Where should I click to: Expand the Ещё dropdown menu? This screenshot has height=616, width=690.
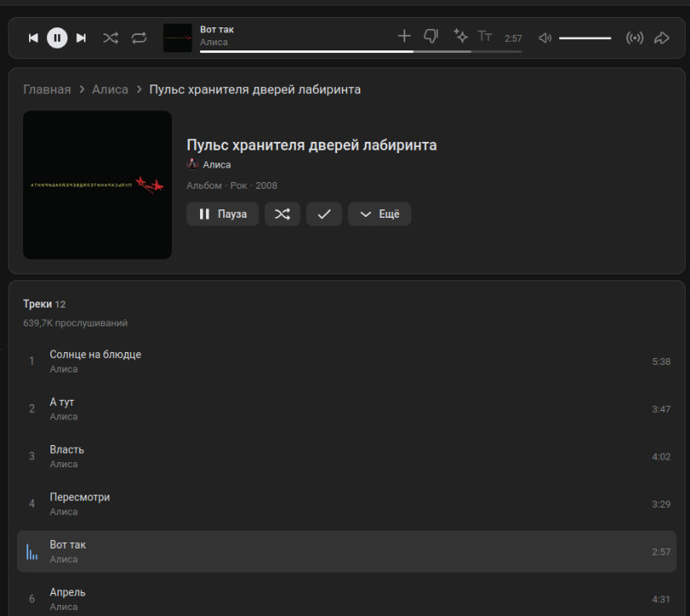pyautogui.click(x=380, y=214)
